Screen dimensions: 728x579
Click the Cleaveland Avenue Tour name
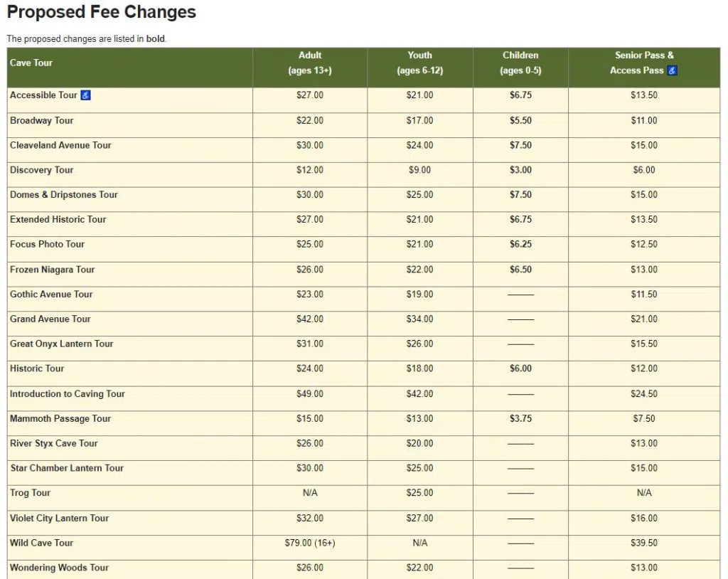61,145
